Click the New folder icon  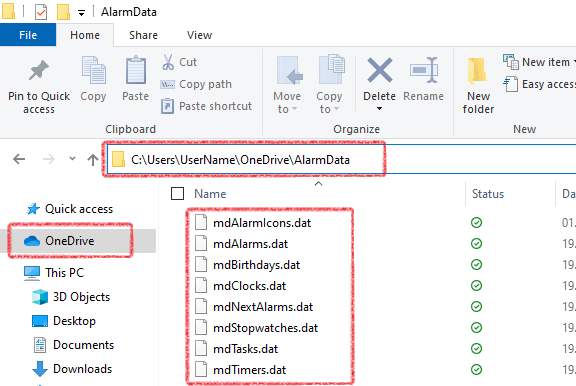click(477, 71)
